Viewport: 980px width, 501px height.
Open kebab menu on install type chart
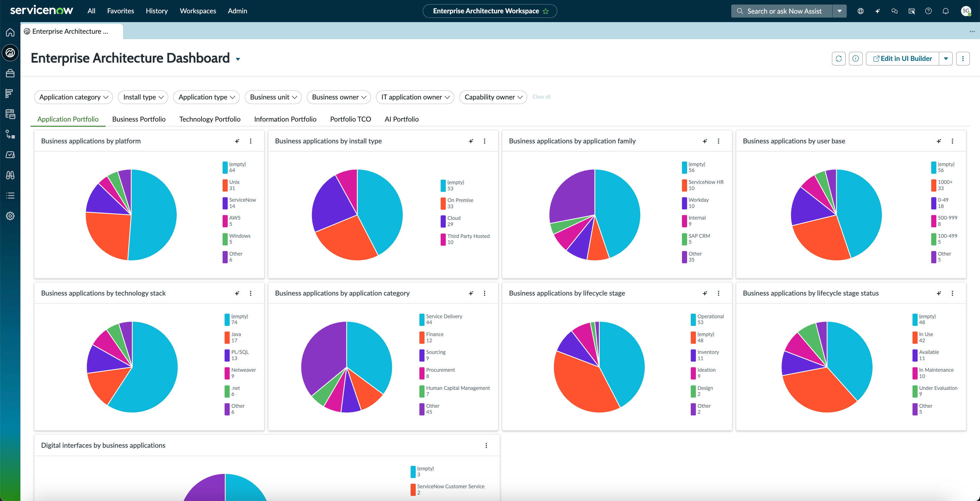click(x=485, y=141)
